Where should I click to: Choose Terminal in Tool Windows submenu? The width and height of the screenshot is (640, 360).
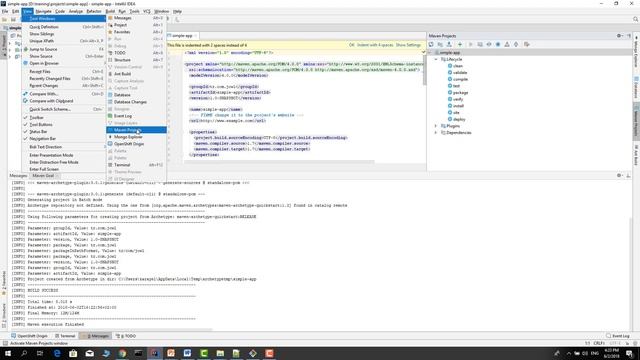click(x=136, y=165)
